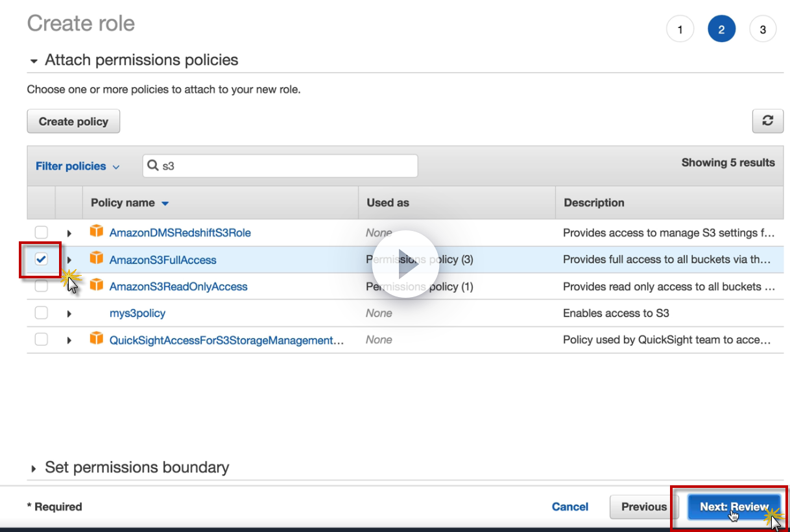The height and width of the screenshot is (532, 790).
Task: Click the policy search input field
Action: pos(285,166)
